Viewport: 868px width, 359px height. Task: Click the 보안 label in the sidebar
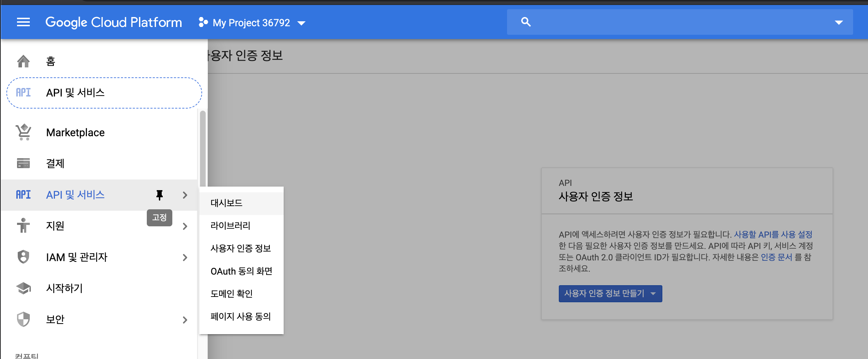55,319
